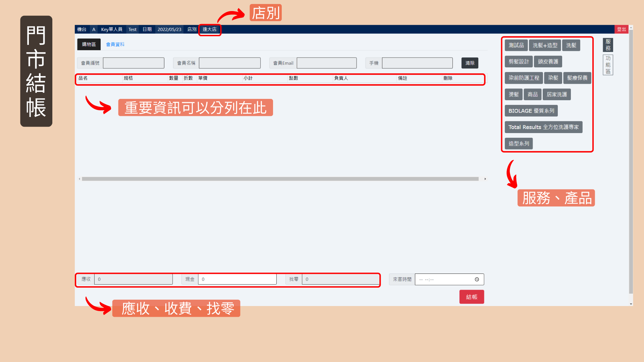This screenshot has width=644, height=362.
Task: Click the 登出 logout button
Action: pyautogui.click(x=621, y=29)
